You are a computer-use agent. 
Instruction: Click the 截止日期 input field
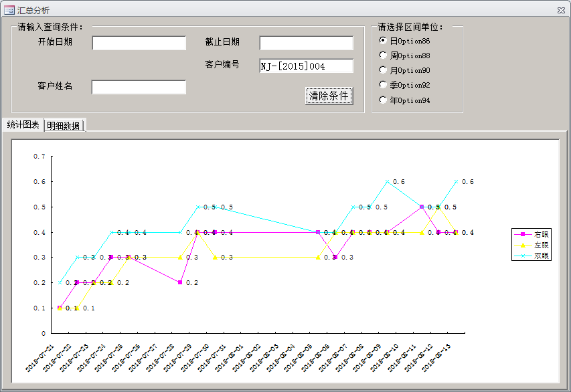306,43
